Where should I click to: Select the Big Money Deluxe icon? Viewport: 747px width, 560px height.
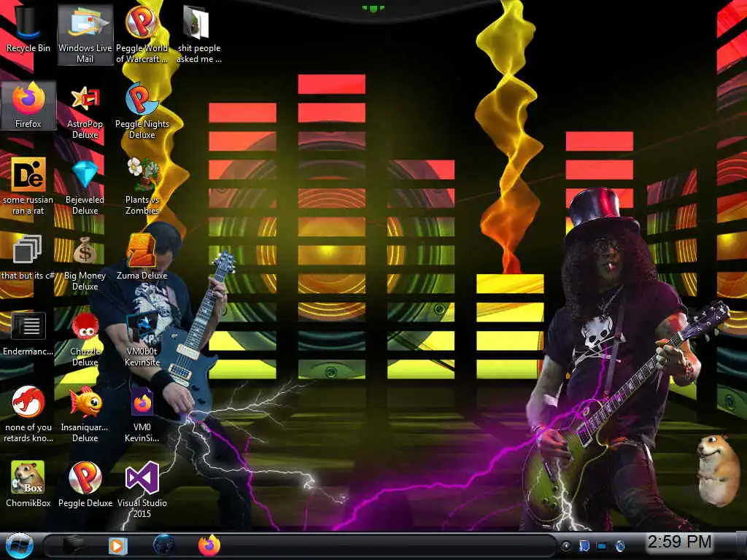[85, 262]
